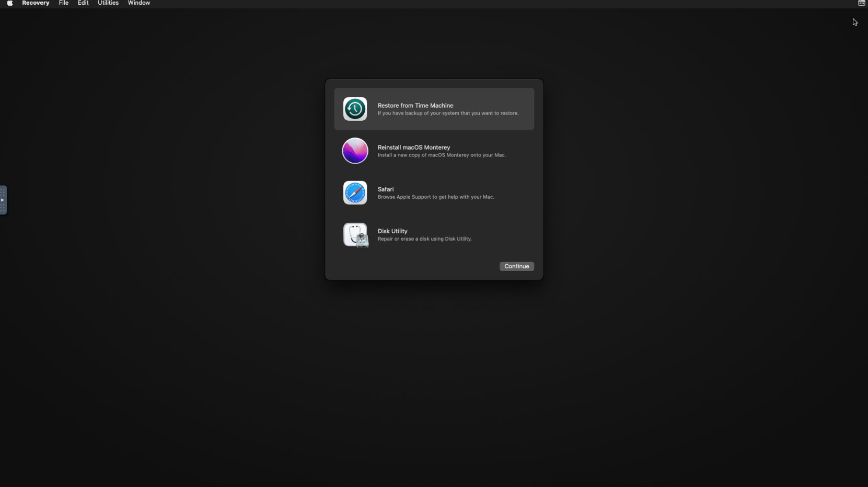Click the input menu icon in the menu bar
Image resolution: width=868 pixels, height=487 pixels.
coord(861,3)
